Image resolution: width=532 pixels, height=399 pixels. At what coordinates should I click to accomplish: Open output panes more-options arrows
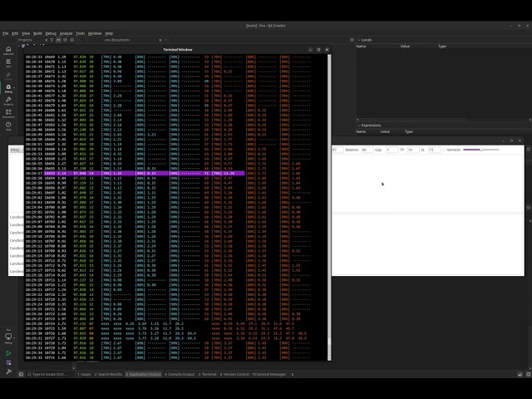(292, 374)
